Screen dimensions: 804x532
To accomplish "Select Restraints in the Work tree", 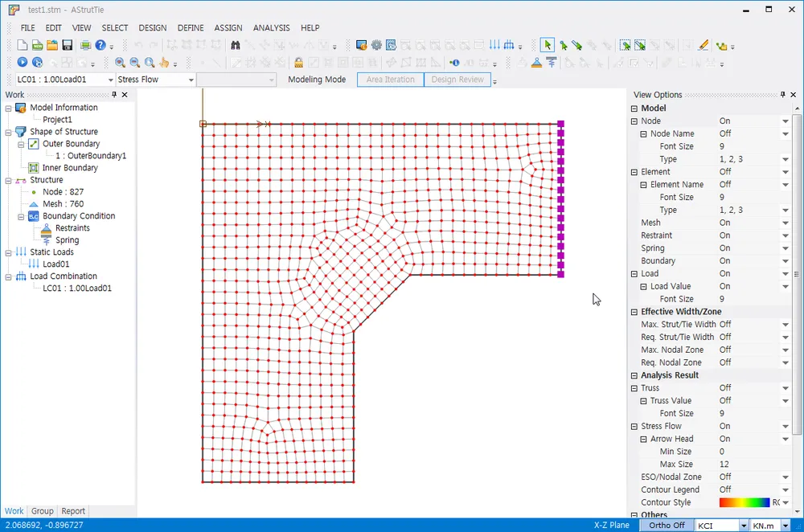I will tap(72, 228).
